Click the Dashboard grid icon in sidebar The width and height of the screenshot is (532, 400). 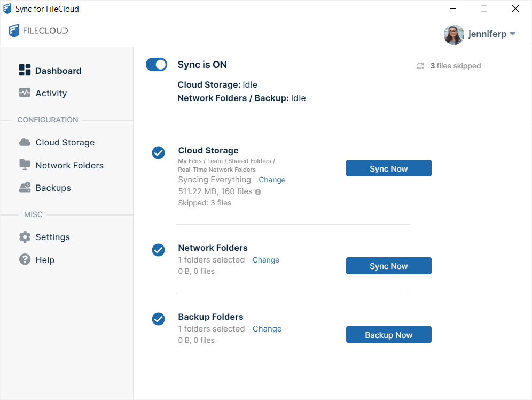tap(25, 70)
